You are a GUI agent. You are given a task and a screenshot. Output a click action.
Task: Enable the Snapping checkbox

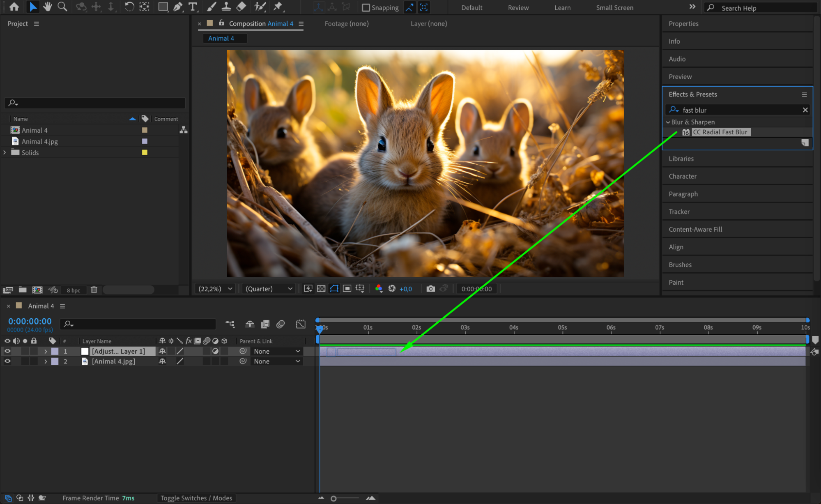[366, 8]
